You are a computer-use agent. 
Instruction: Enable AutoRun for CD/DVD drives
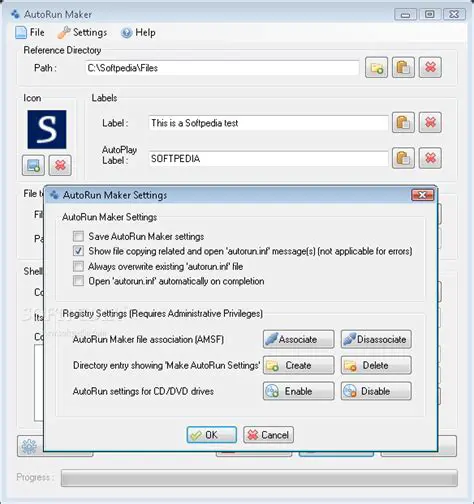[298, 391]
